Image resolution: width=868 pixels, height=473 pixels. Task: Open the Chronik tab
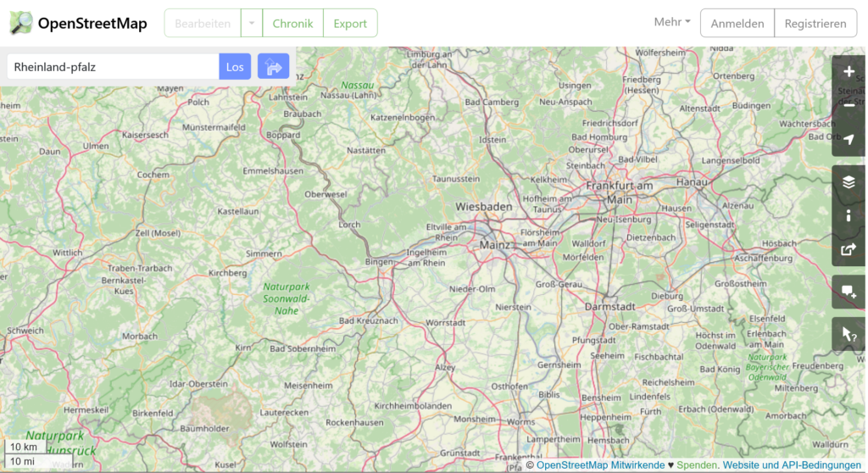[292, 23]
